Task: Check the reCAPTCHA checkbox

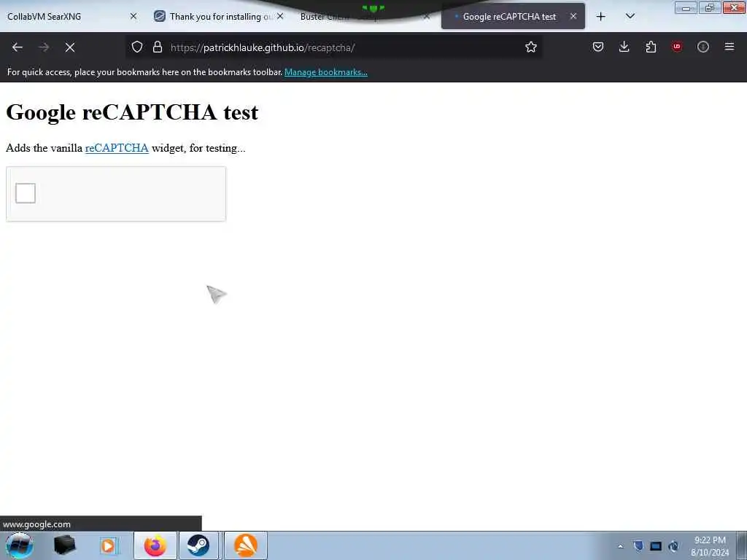Action: [26, 193]
